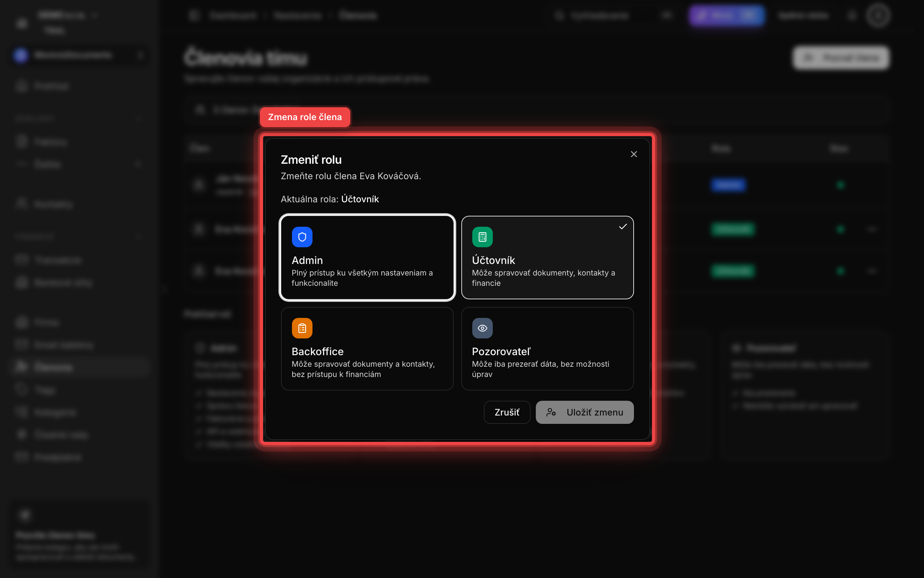Click the checkmark on Účtovník card

point(623,227)
